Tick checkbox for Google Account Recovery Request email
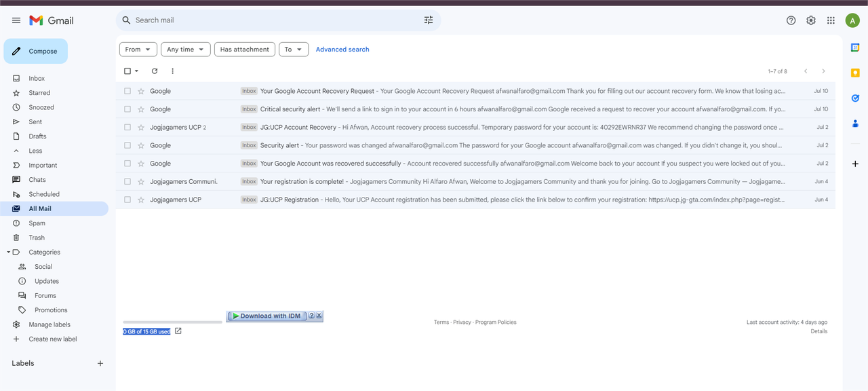Image resolution: width=868 pixels, height=391 pixels. pyautogui.click(x=127, y=91)
